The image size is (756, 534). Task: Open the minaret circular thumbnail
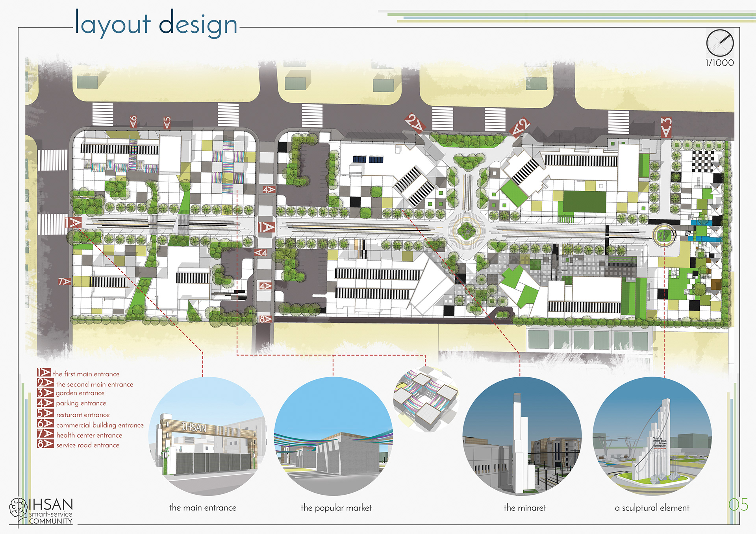[522, 436]
